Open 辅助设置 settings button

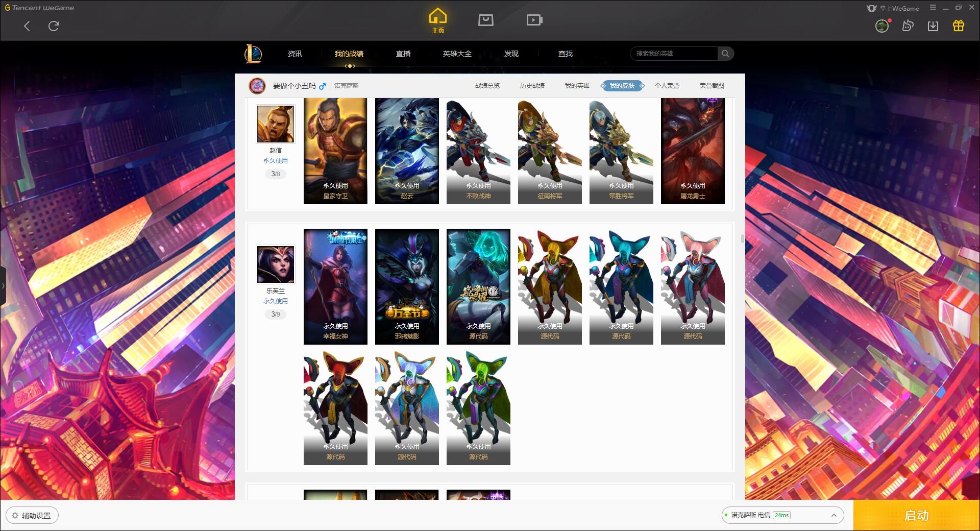(32, 516)
